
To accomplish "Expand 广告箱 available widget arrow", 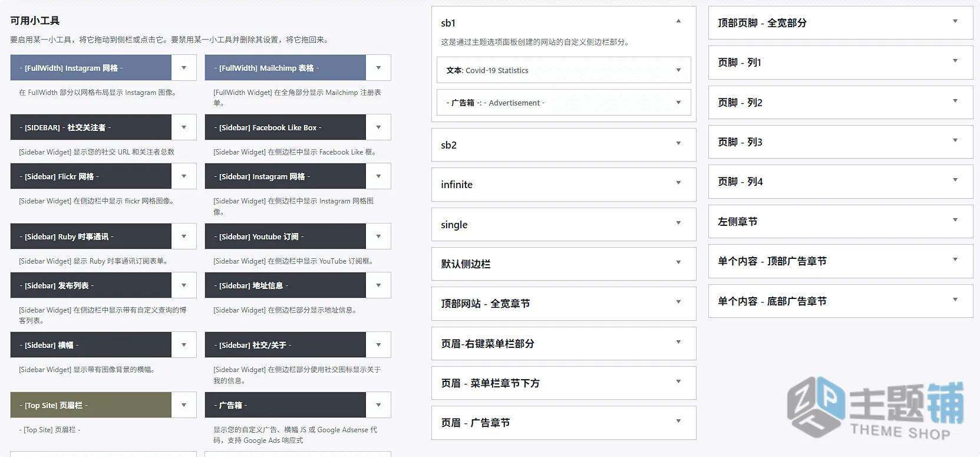I will pos(378,405).
